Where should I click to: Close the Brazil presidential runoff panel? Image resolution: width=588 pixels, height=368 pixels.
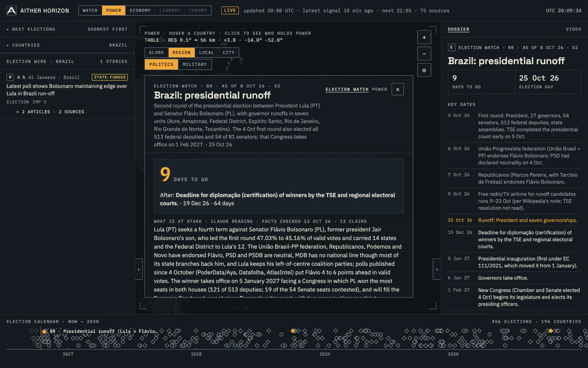[397, 89]
